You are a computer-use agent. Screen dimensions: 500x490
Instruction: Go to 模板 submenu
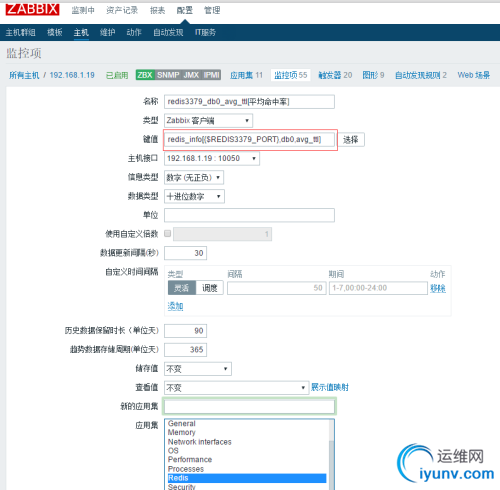click(55, 32)
